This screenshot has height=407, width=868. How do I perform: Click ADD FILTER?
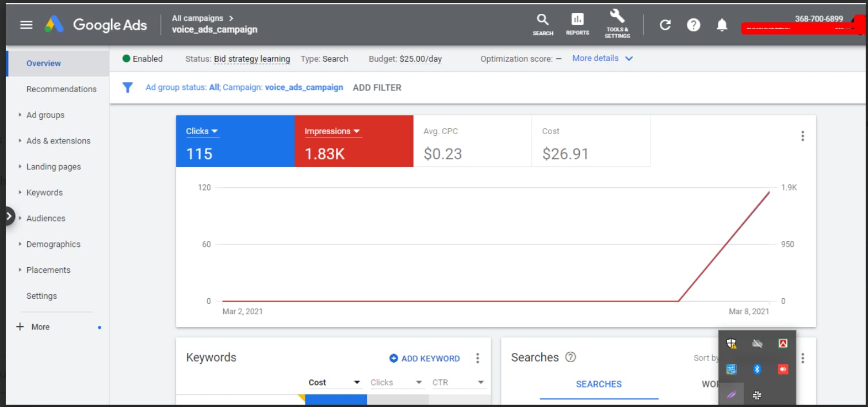[377, 88]
